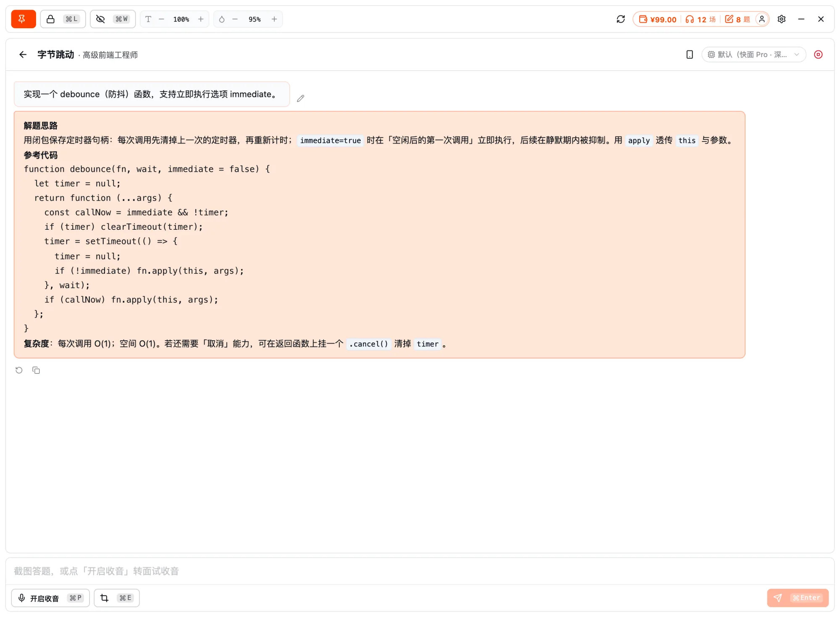
Task: Open the ¥99.00 wallet balance
Action: [x=658, y=19]
